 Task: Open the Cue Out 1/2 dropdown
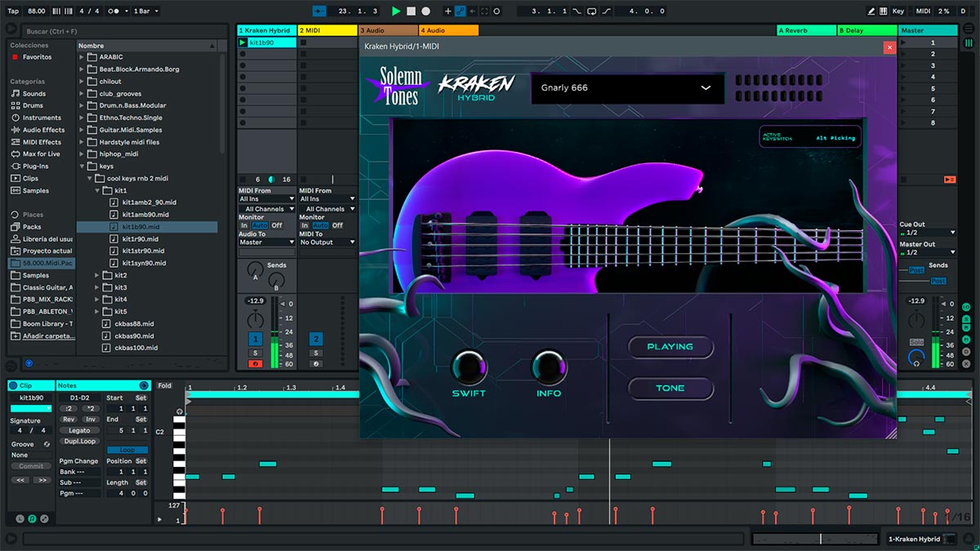(927, 233)
